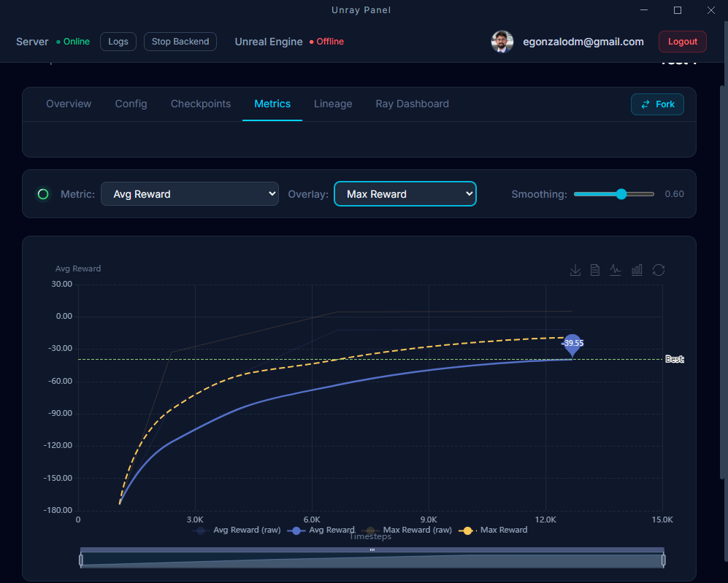728x583 pixels.
Task: Toggle the Avg Reward smoothed series
Action: coord(333,530)
